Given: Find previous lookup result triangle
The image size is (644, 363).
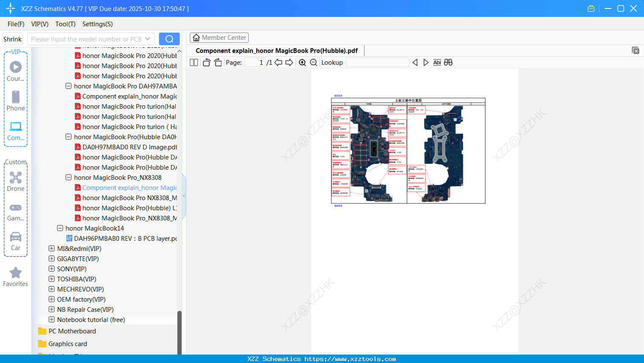Looking at the screenshot, I should click(415, 63).
